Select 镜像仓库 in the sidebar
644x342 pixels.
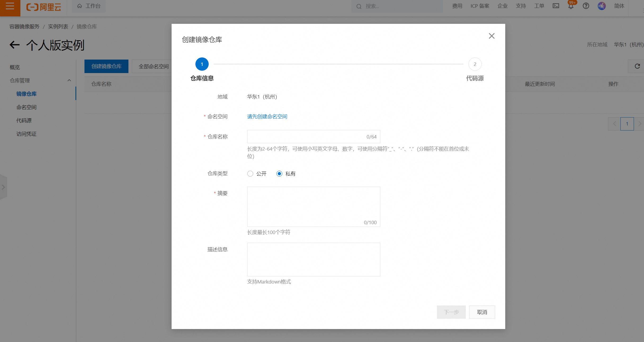[x=26, y=94]
